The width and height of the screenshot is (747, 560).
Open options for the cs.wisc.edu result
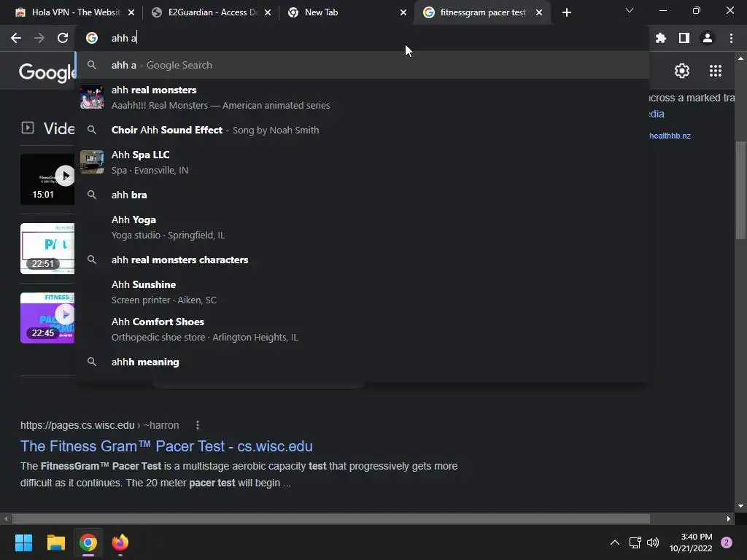pos(197,425)
